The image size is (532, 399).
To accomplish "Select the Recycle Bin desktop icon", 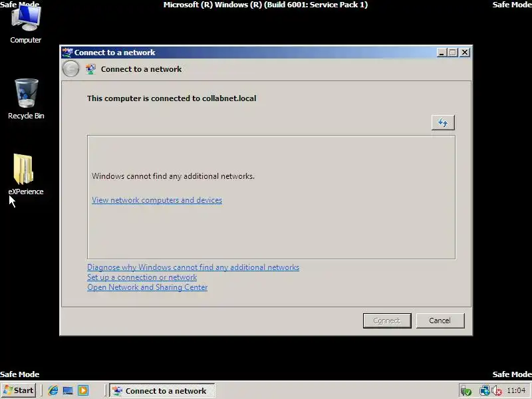I will (x=26, y=99).
